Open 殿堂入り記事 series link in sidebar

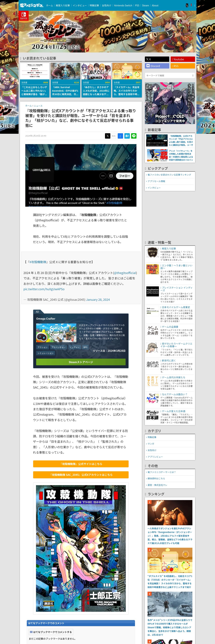coord(169,248)
